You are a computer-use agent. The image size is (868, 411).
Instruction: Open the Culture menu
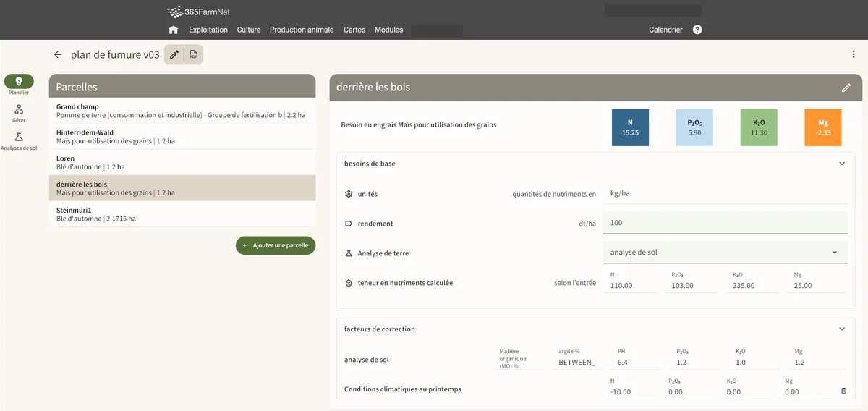[249, 30]
